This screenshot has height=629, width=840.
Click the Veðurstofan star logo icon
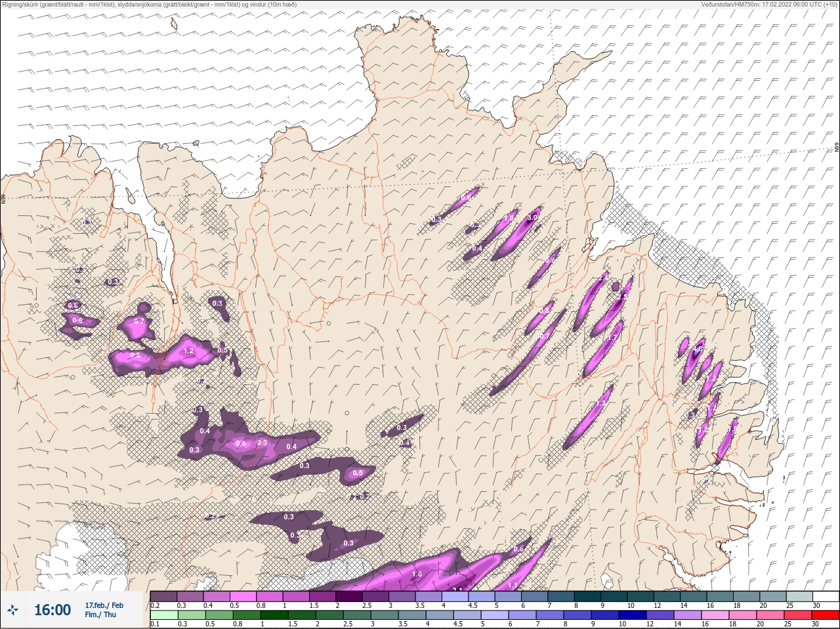(x=12, y=611)
